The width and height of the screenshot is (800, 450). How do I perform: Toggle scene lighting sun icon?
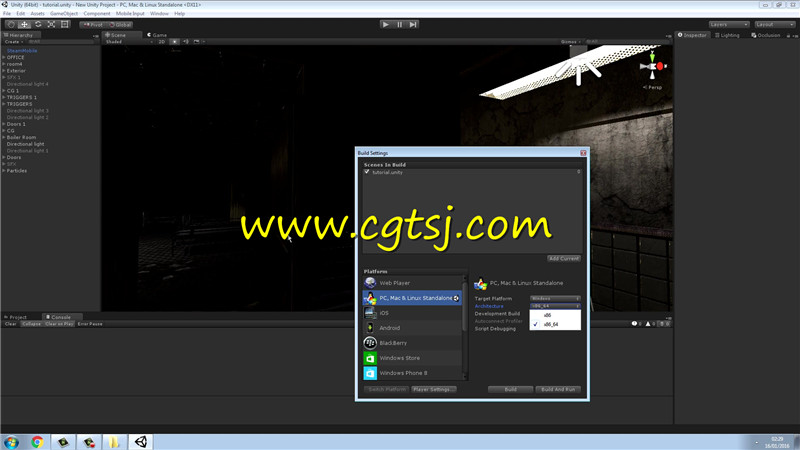point(174,42)
